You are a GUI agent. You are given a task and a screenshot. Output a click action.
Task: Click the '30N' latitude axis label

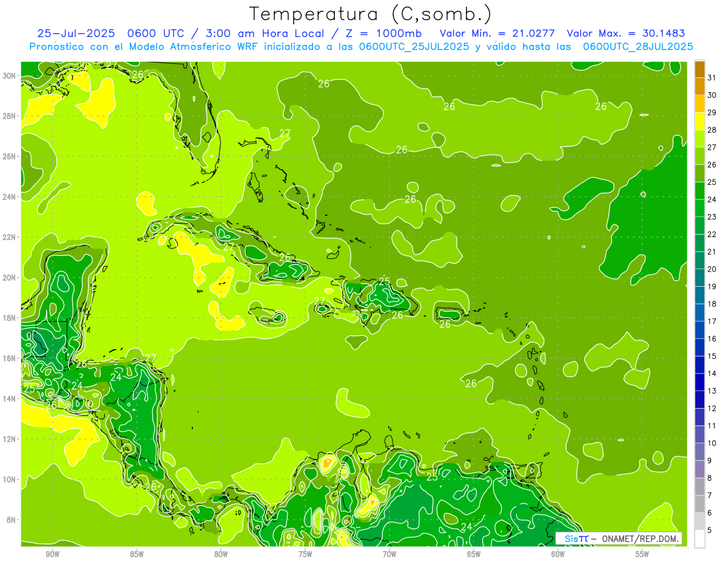(x=10, y=76)
